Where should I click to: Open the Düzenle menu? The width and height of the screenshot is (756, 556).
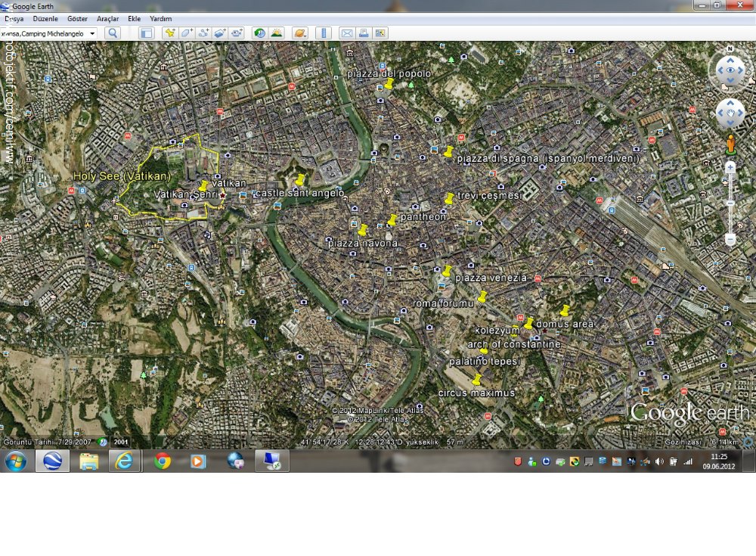click(45, 19)
